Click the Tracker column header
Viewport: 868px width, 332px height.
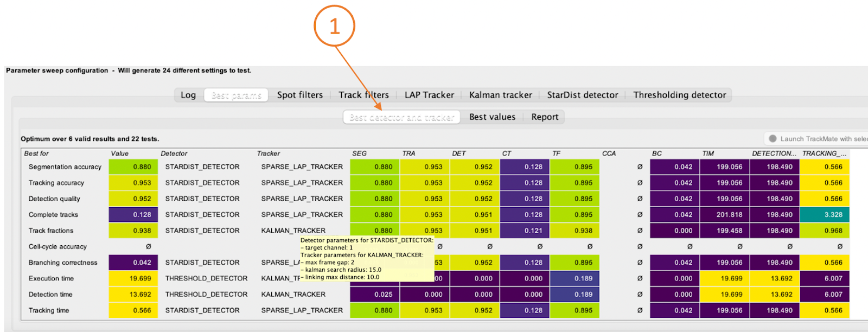(x=269, y=154)
